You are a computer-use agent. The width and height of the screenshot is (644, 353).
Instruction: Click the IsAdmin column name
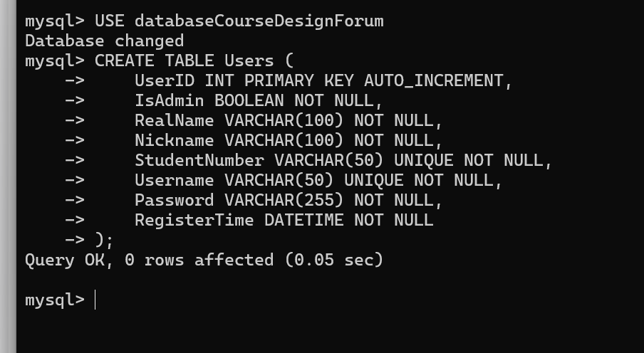tap(170, 100)
